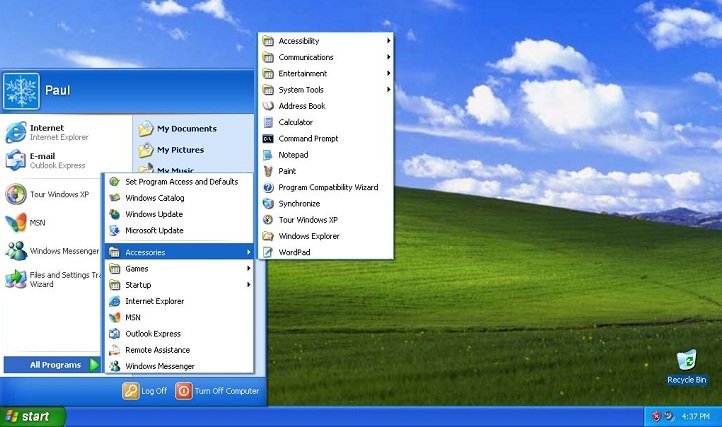
Task: Click Turn Off Computer button
Action: pos(217,391)
